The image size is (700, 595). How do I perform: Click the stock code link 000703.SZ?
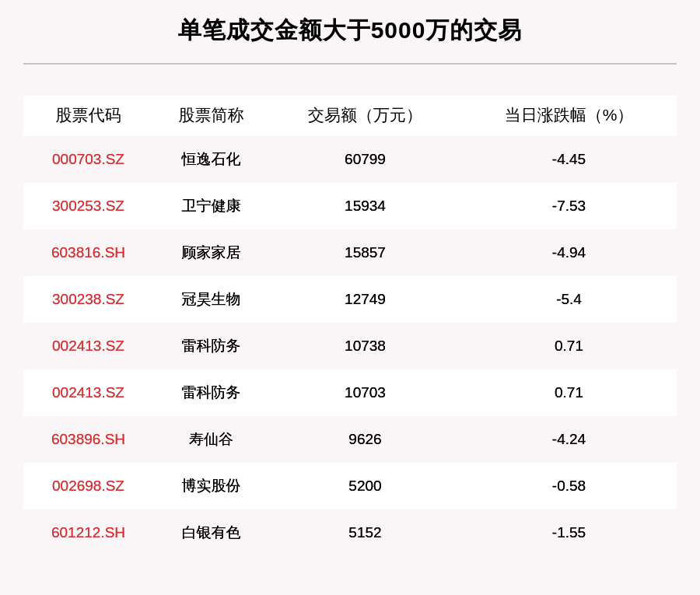88,159
